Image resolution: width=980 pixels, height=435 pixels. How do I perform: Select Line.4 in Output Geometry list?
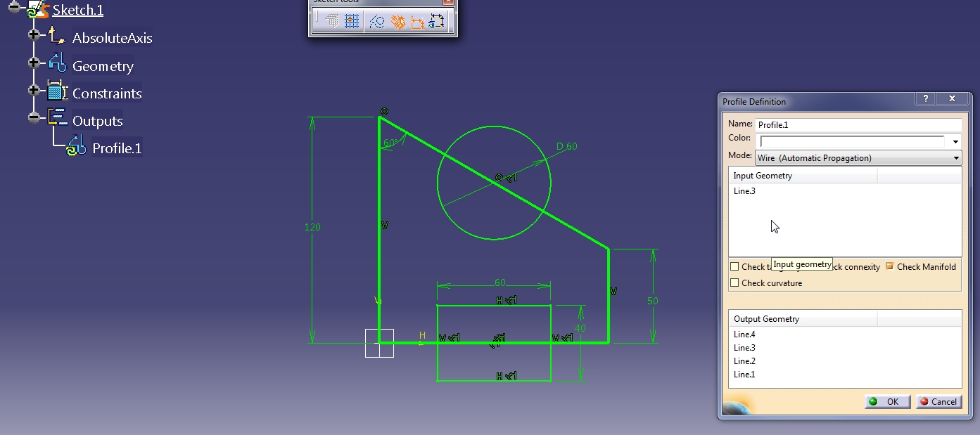[x=744, y=335]
